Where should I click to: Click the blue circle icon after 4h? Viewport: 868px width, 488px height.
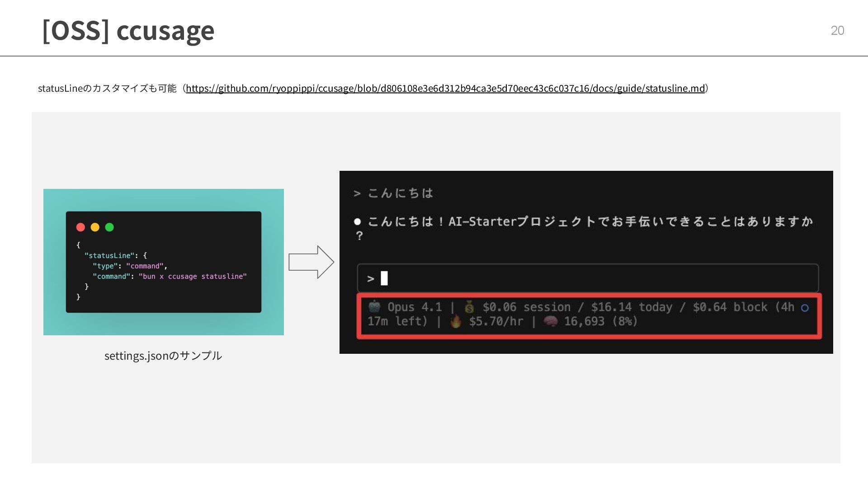pyautogui.click(x=805, y=308)
